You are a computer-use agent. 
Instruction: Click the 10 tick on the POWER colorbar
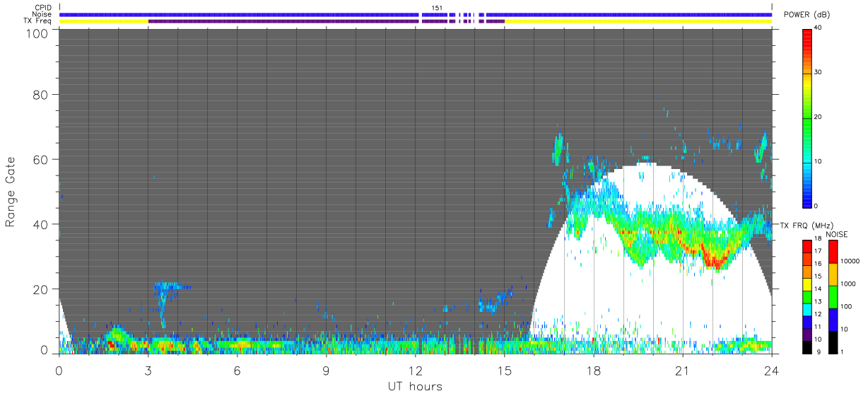[818, 161]
